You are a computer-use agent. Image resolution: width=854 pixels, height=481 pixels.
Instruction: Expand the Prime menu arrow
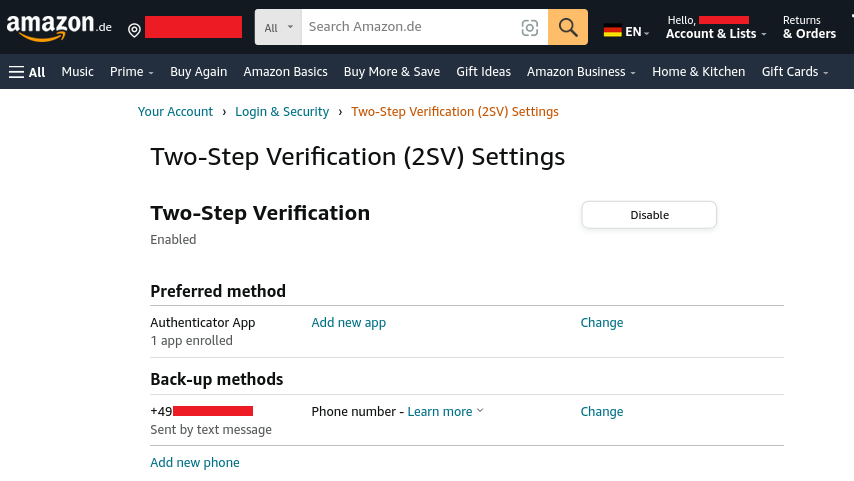click(151, 73)
